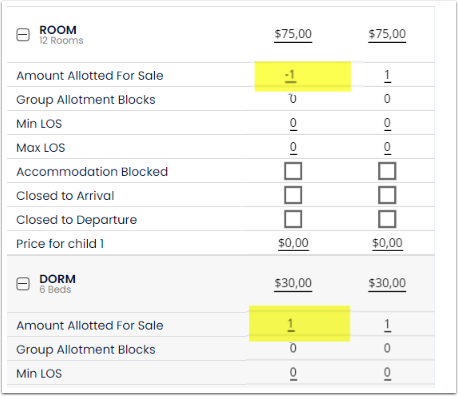458x396 pixels.
Task: Edit second ROOM Max LOS value
Action: 387,147
